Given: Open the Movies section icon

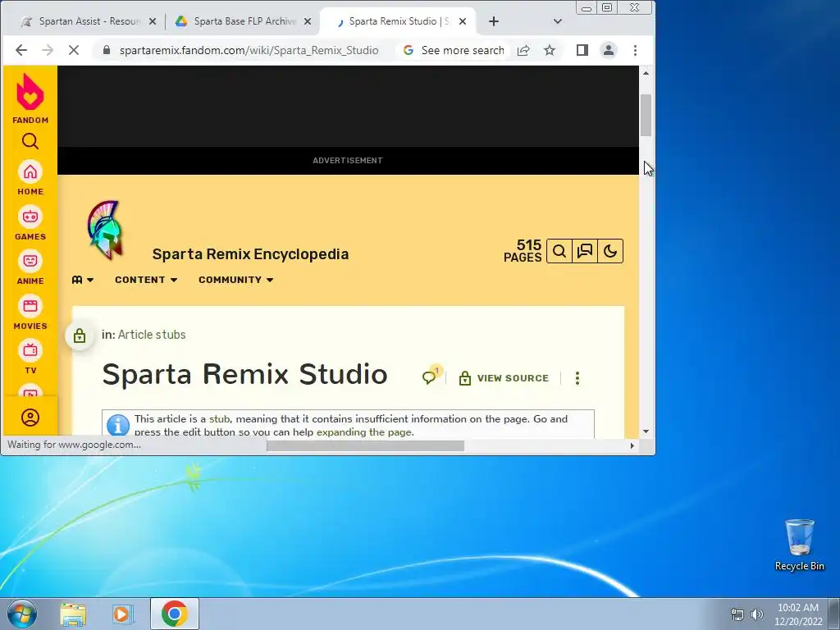Looking at the screenshot, I should click(x=30, y=306).
